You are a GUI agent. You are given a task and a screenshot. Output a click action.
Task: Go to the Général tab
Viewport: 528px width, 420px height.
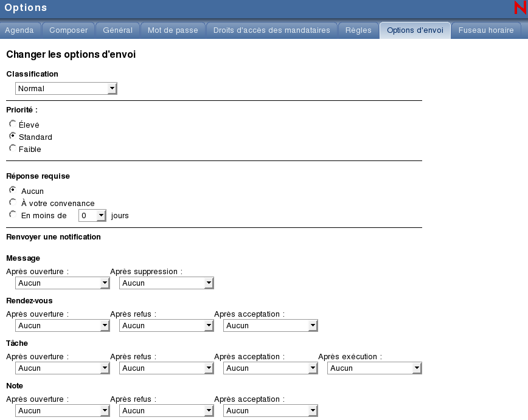point(117,30)
